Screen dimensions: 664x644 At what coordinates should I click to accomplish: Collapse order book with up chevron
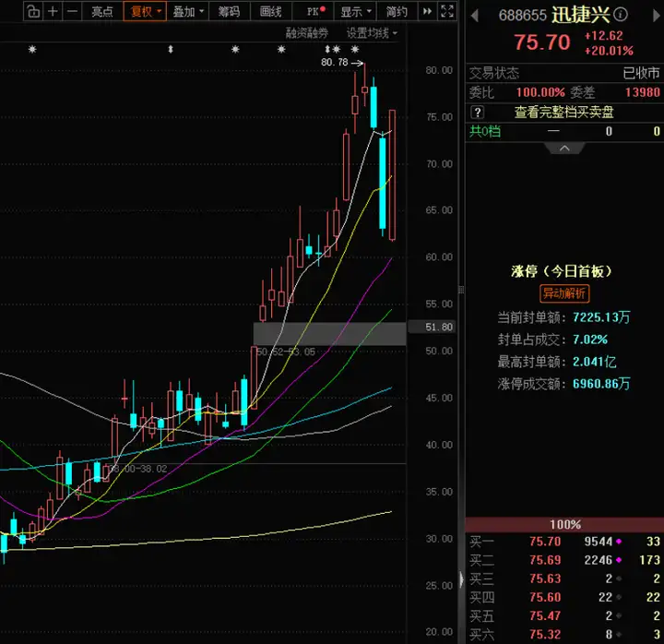564,149
